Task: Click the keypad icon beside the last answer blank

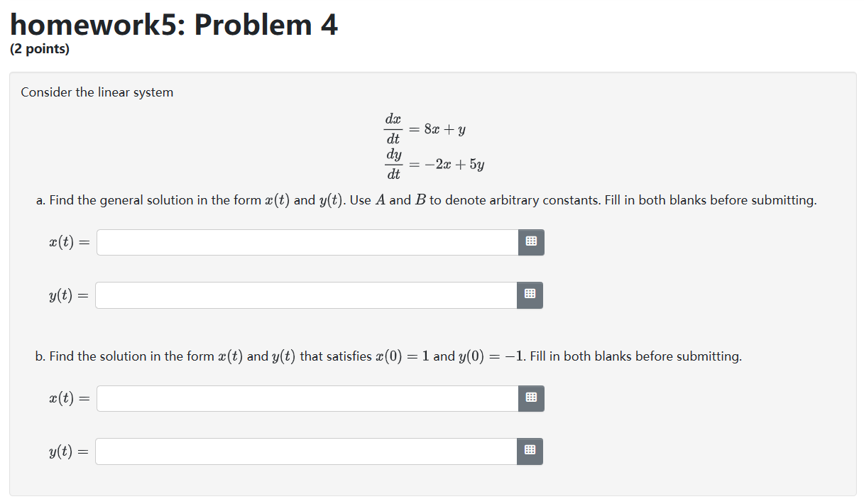Action: 530,451
